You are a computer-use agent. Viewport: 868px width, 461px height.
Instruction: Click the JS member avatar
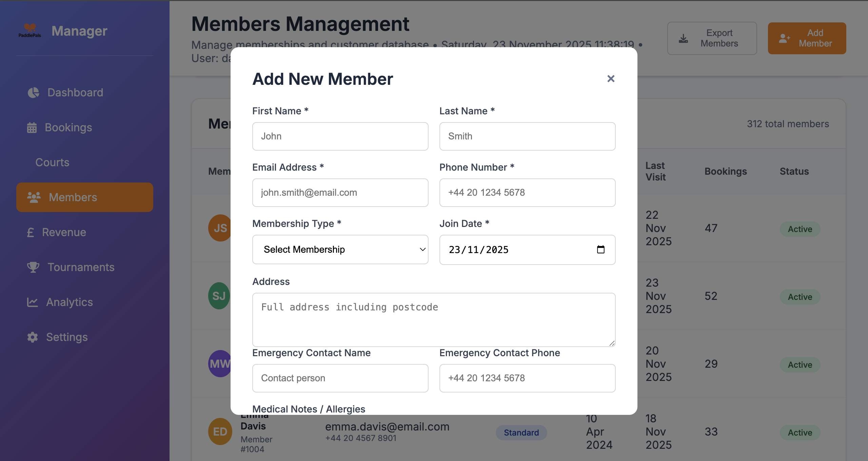coord(220,228)
